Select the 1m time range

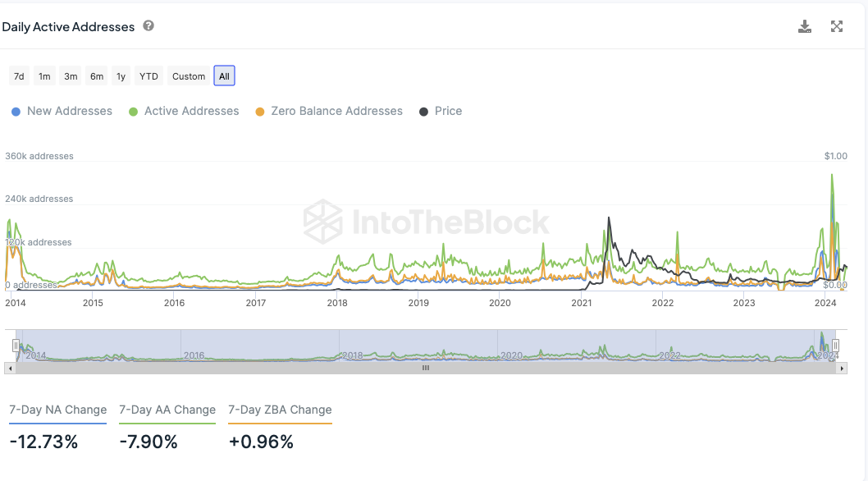click(x=44, y=76)
